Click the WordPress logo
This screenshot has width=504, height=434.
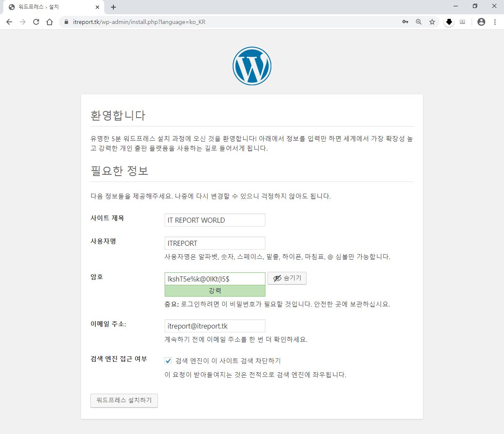pos(252,66)
